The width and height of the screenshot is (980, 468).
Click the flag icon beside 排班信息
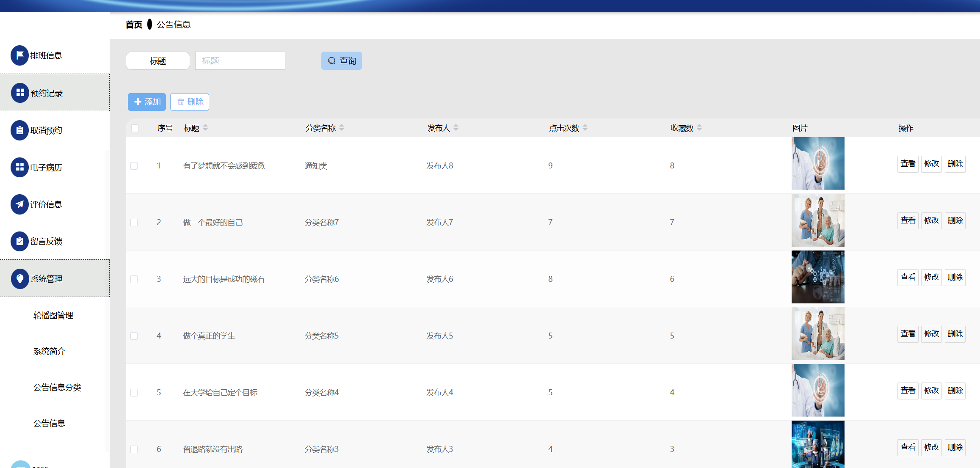click(19, 55)
